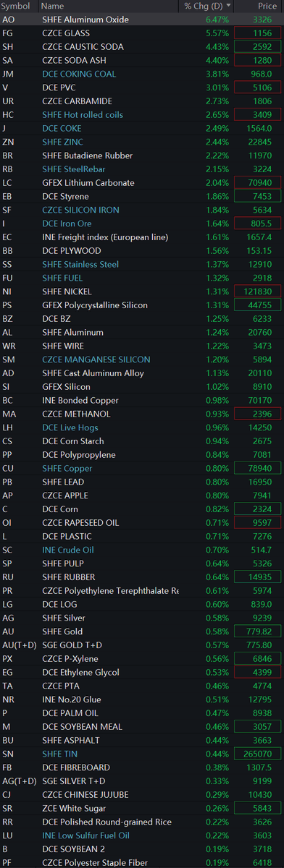The height and width of the screenshot is (868, 284).
Task: Select the SGE GOLD T+D row
Action: (142, 644)
